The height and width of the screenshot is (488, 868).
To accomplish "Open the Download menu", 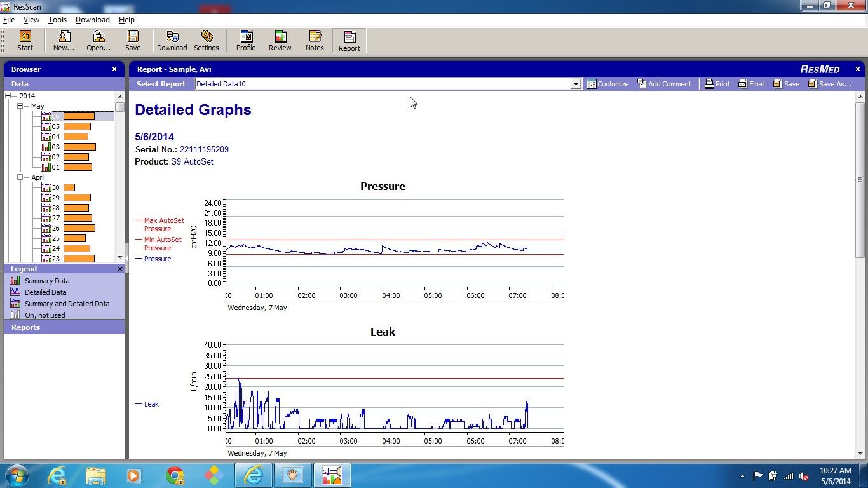I will click(x=92, y=20).
